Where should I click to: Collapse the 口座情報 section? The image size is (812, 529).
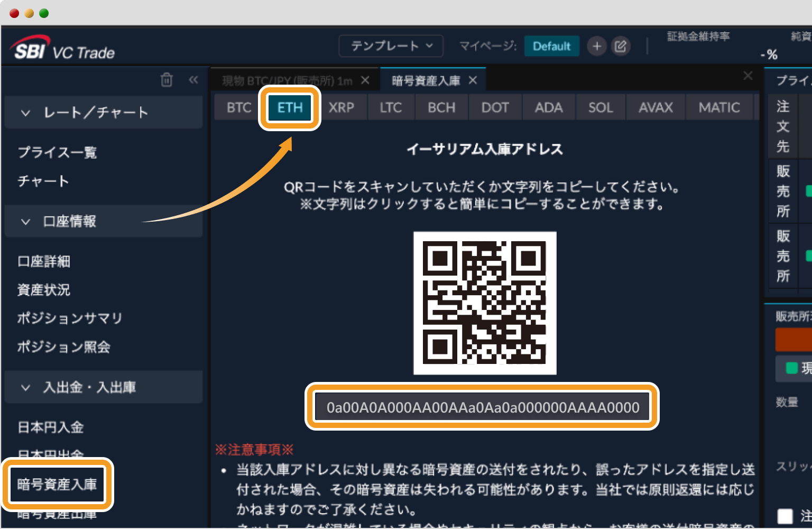point(104,221)
